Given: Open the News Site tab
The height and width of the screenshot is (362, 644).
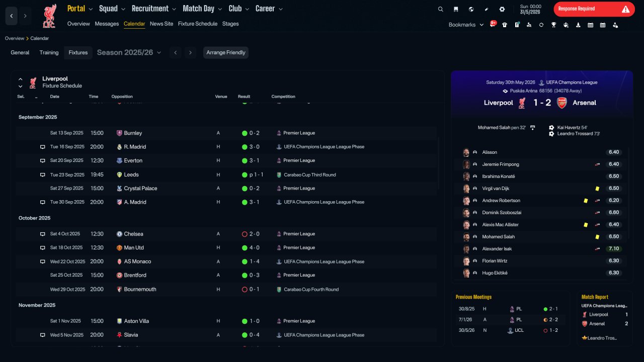Looking at the screenshot, I should pyautogui.click(x=162, y=24).
